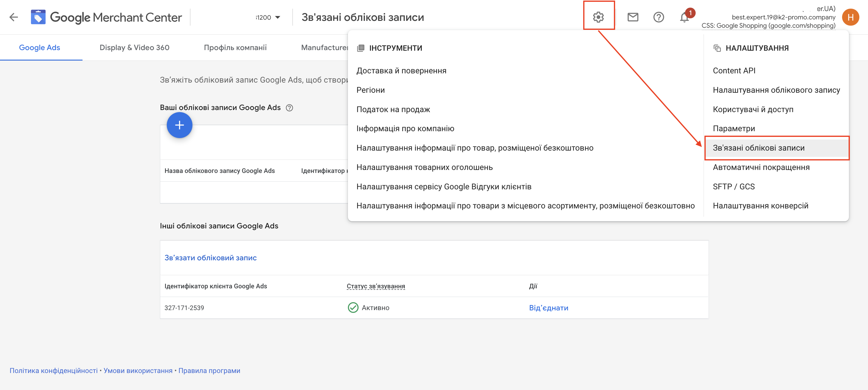Click the Google Merchant Center logo

(106, 17)
